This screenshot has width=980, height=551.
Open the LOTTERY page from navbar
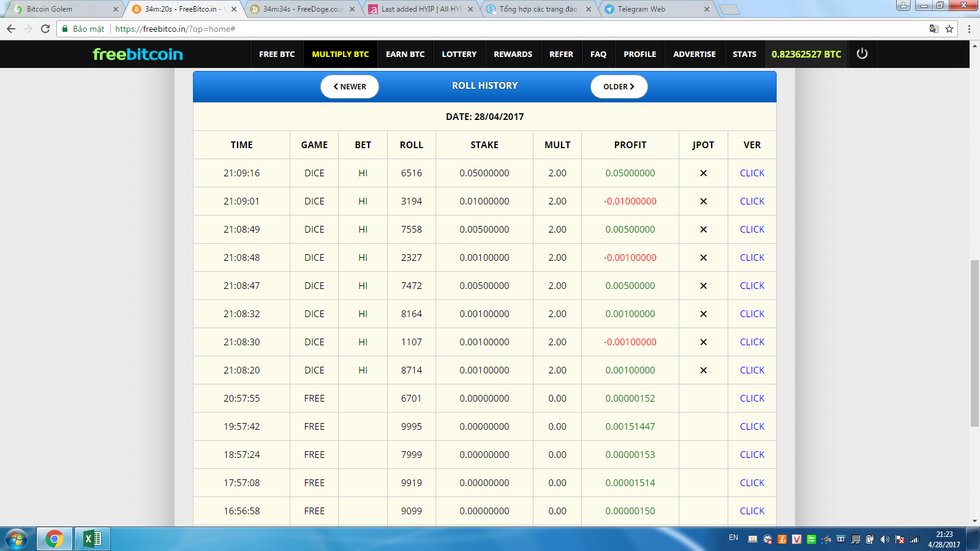click(x=459, y=54)
